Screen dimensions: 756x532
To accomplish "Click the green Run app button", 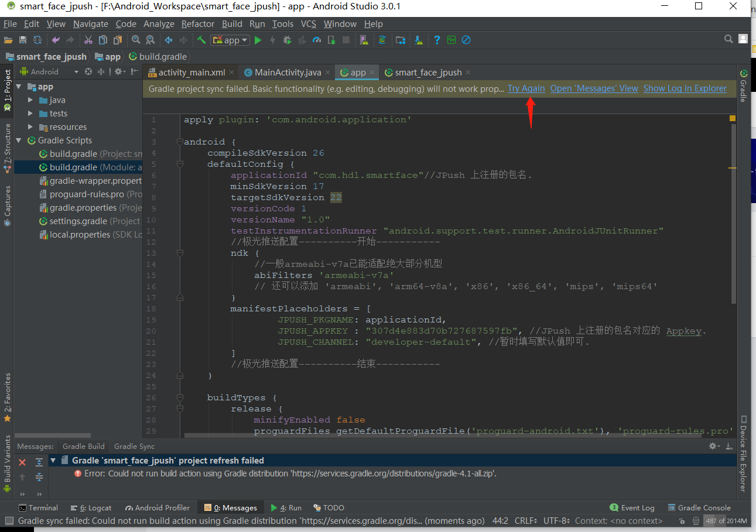I will pos(258,40).
